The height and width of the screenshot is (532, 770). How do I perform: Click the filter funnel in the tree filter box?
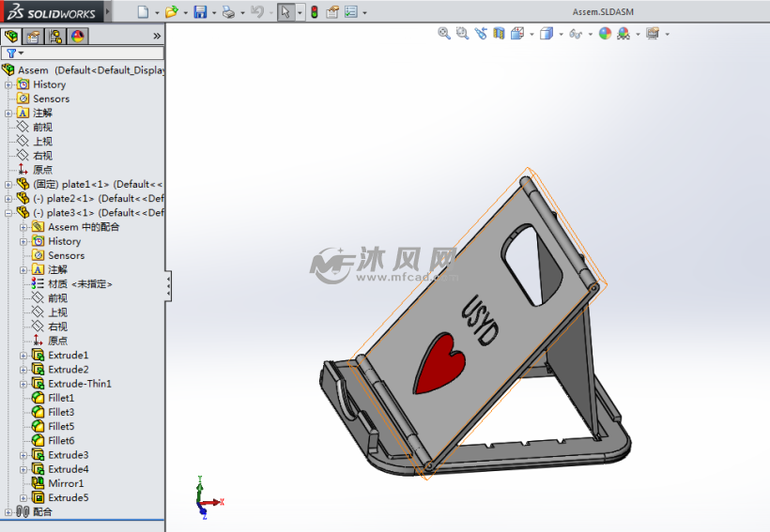click(11, 53)
